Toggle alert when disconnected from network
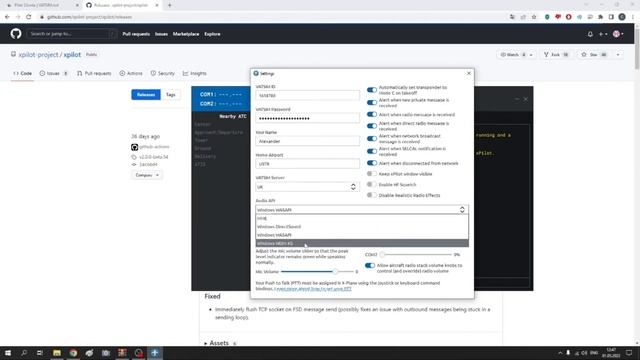The width and height of the screenshot is (640, 360). pyautogui.click(x=371, y=163)
